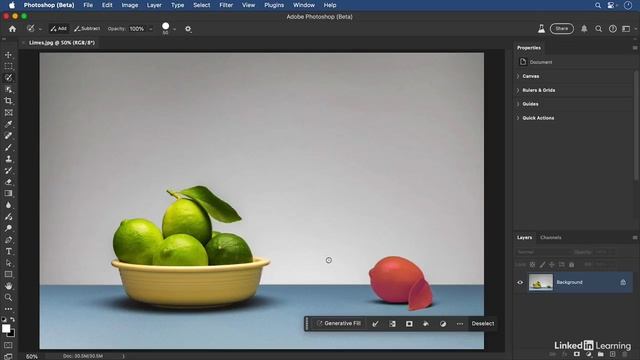Select the Frame tool
This screenshot has height=360, width=640.
tap(8, 113)
